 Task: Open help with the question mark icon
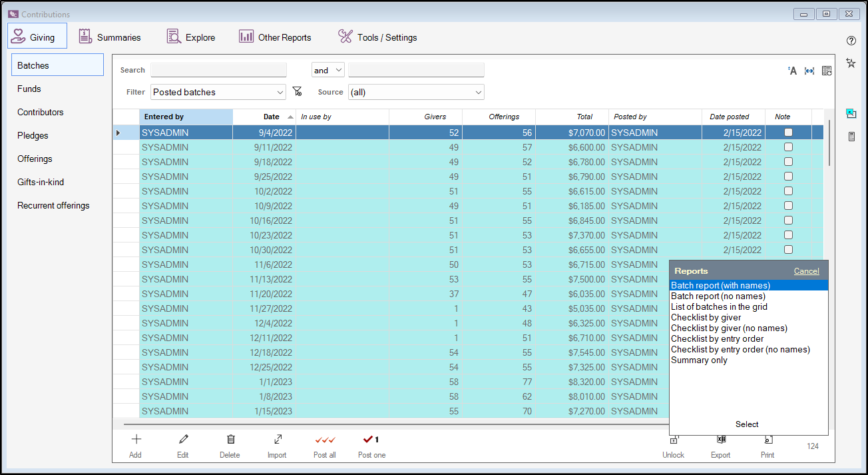click(851, 41)
